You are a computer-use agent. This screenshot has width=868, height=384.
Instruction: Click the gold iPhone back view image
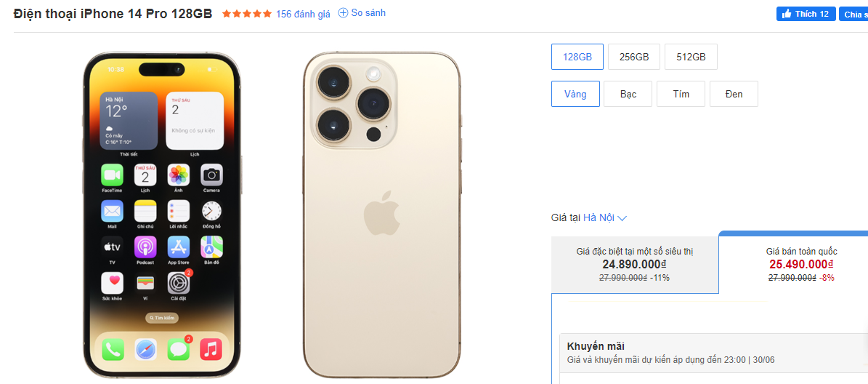pyautogui.click(x=381, y=215)
